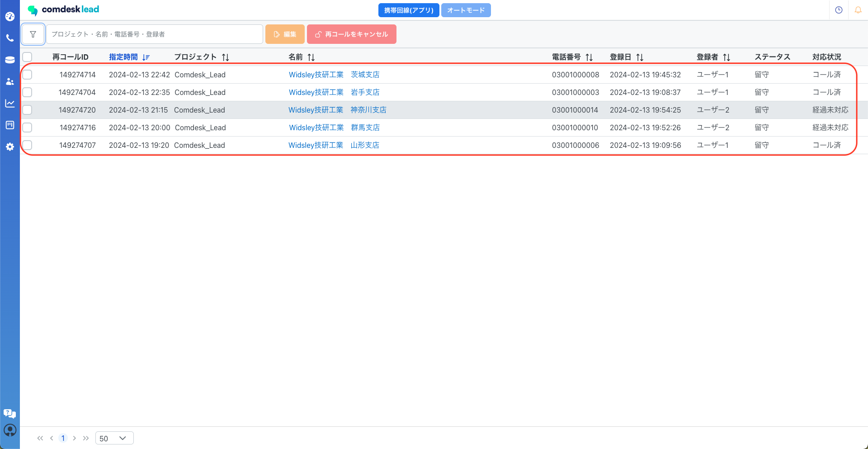
Task: Expand the 50 rows-per-page dropdown
Action: click(x=114, y=438)
